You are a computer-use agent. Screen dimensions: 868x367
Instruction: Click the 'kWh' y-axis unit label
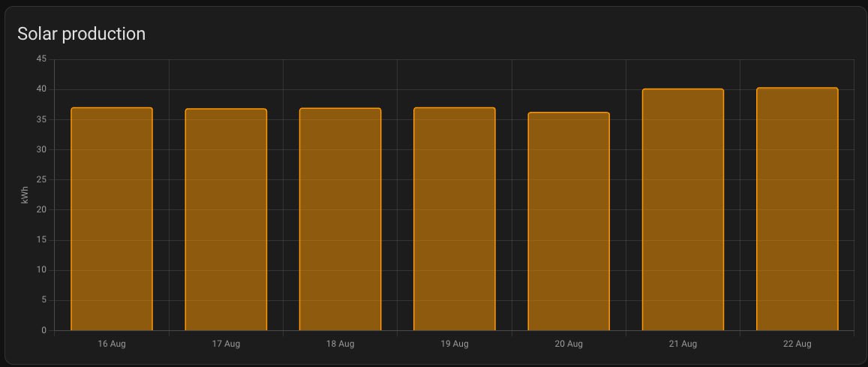pyautogui.click(x=26, y=195)
